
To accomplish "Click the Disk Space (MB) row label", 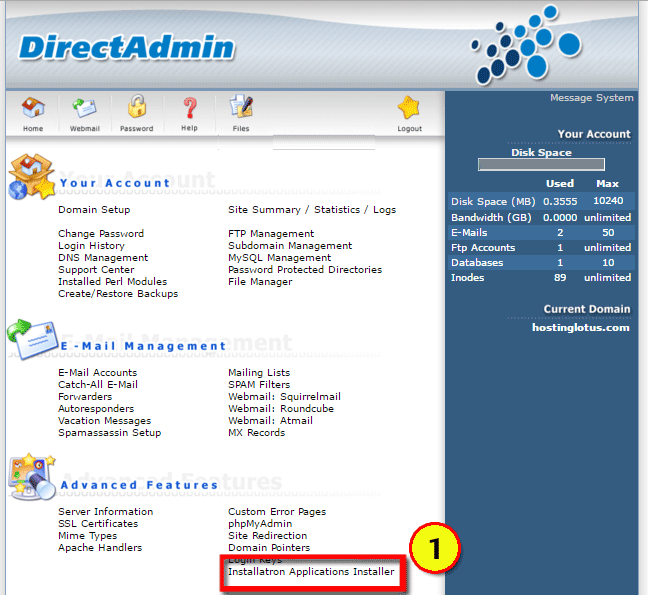I will click(493, 202).
